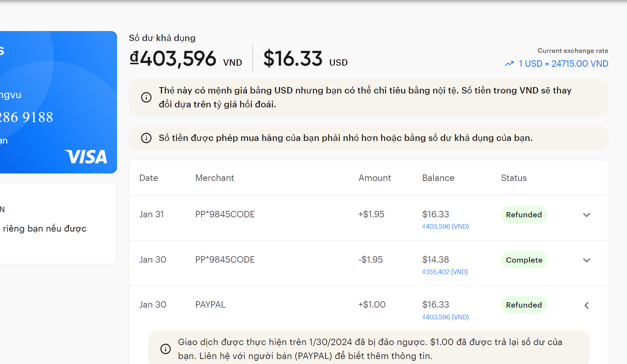Expand the Jan 31 PP*9845CODE transaction row
Screen dimensions: 627x364
click(586, 215)
